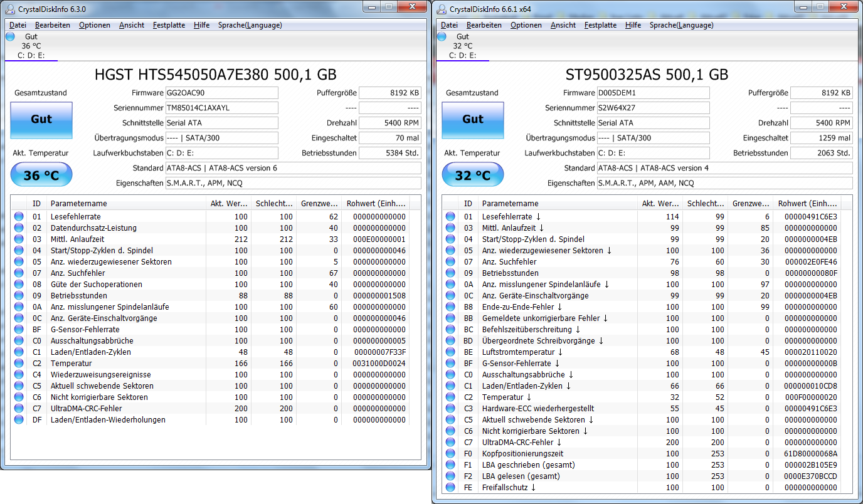Click Eingeschaltet field showing 1259 mal
863x504 pixels.
[822, 138]
